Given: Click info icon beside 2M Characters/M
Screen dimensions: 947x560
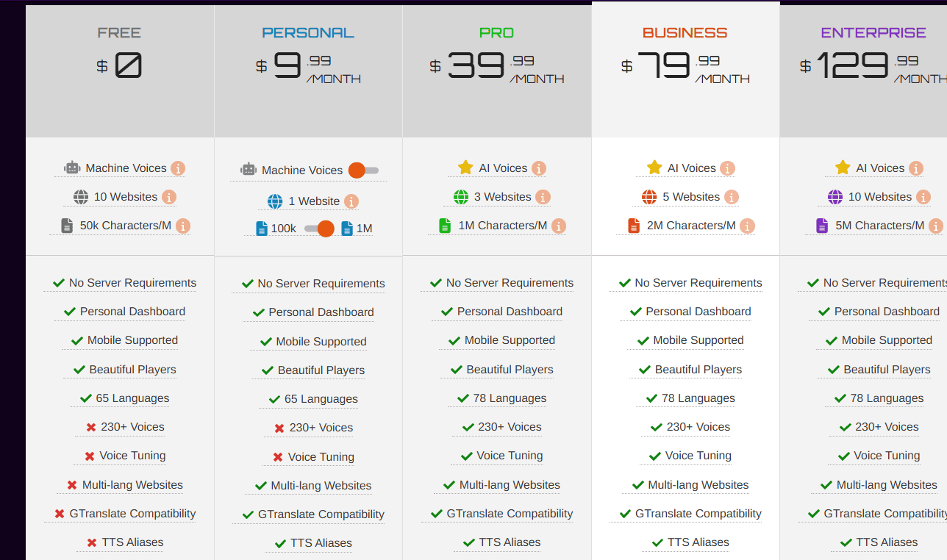Looking at the screenshot, I should click(x=747, y=226).
